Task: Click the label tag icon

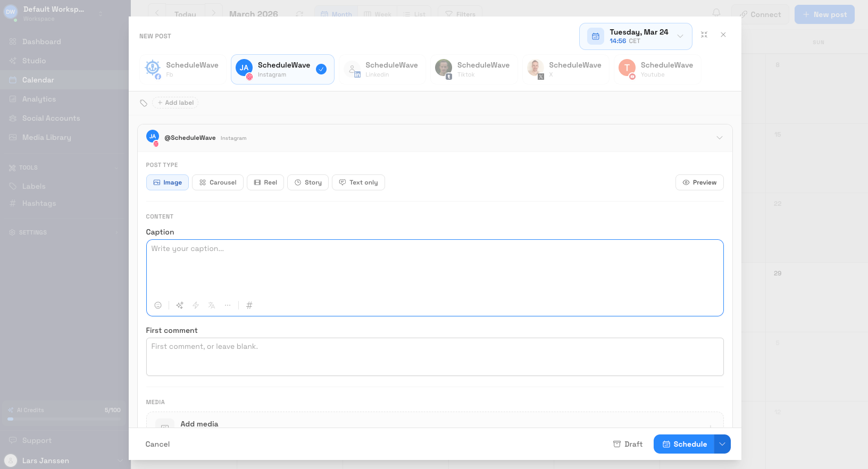Action: 144,103
